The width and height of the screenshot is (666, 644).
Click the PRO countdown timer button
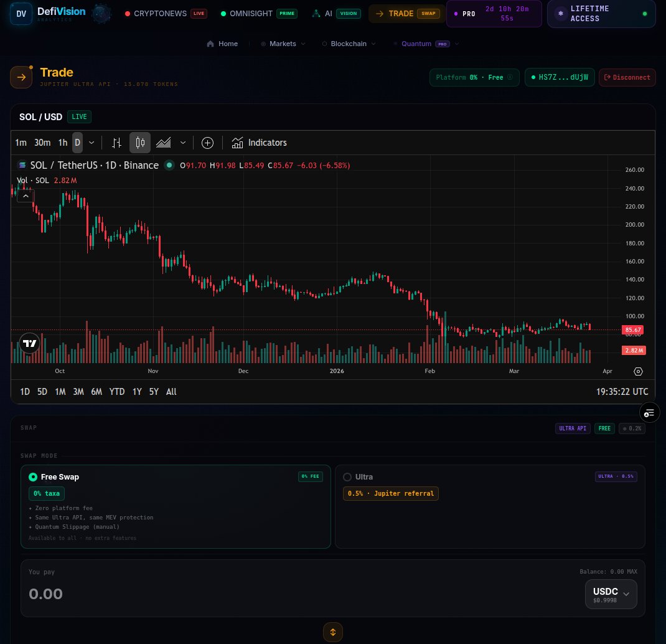coord(494,14)
